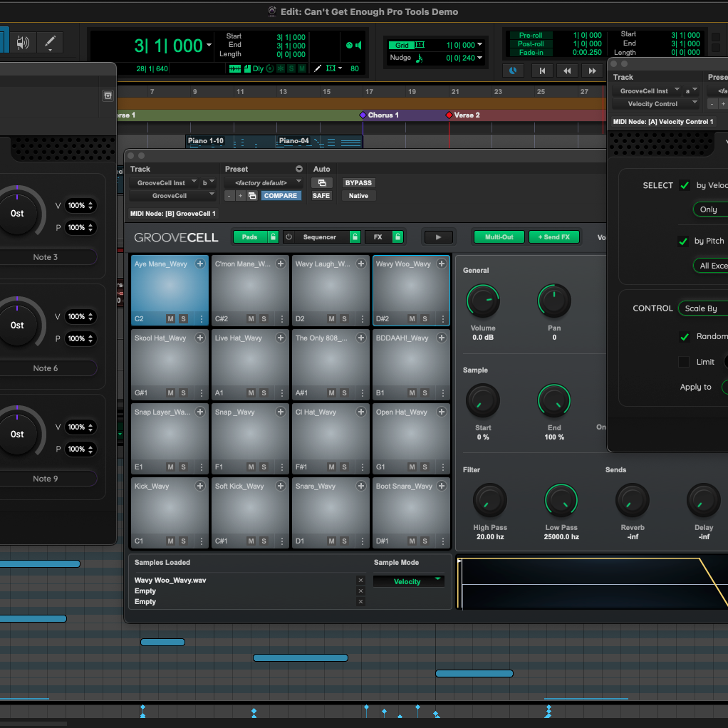Click the plus icon on Aye Mane_Wavy pad
The height and width of the screenshot is (728, 728).
[x=200, y=264]
